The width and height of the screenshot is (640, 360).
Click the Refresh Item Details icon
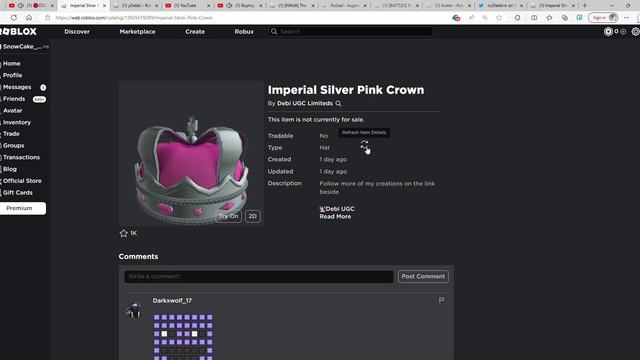(x=364, y=144)
